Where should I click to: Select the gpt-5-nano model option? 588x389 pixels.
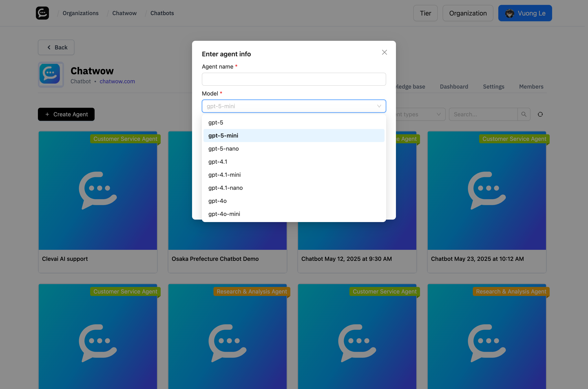pyautogui.click(x=223, y=149)
